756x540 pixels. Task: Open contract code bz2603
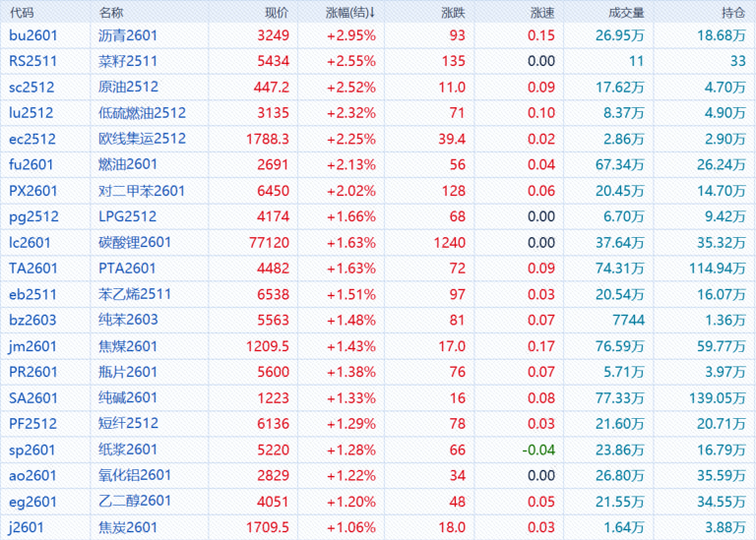pos(32,321)
